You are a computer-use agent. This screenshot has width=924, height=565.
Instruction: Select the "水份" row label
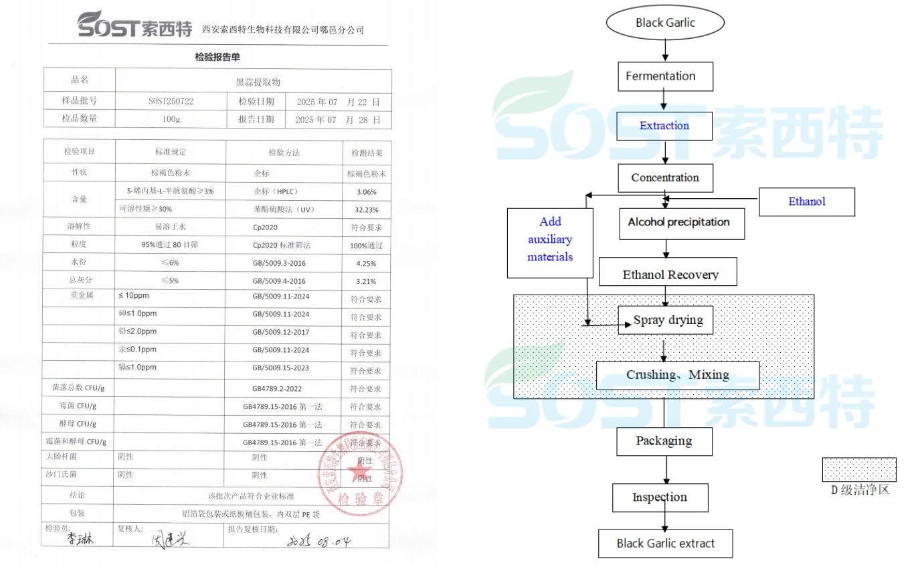[x=80, y=263]
